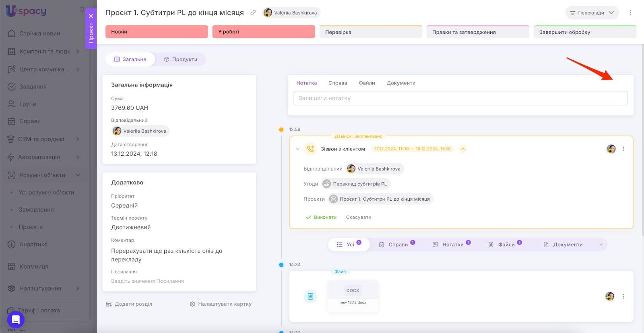
Task: Click the Valeriia Bashkirova chip in header
Action: (x=291, y=13)
